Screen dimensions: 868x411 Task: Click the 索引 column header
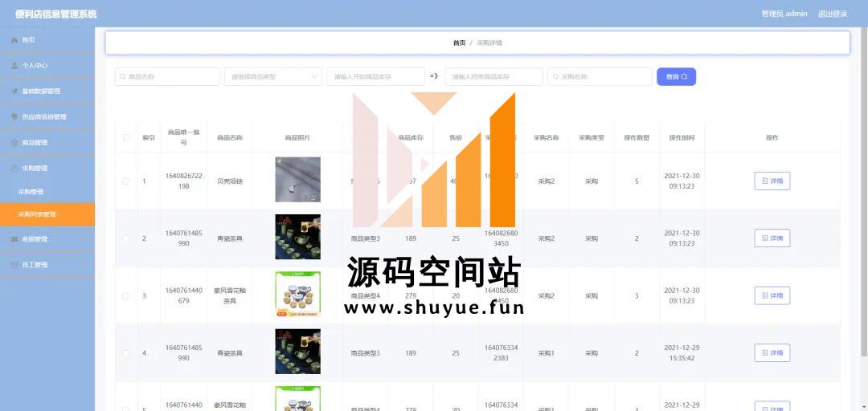coord(149,138)
